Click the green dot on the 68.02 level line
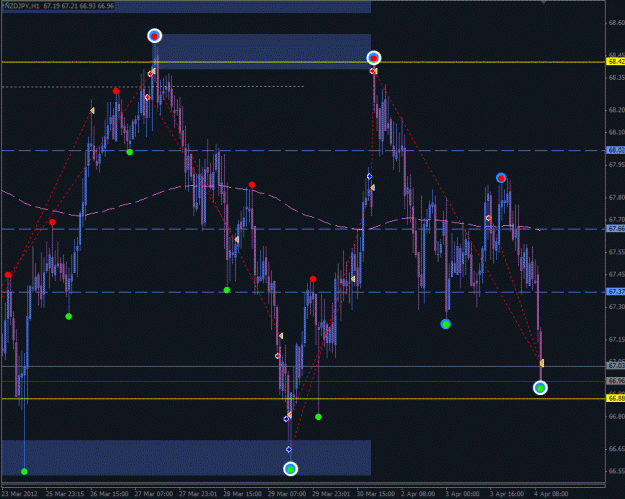The height and width of the screenshot is (499, 625). [x=130, y=152]
